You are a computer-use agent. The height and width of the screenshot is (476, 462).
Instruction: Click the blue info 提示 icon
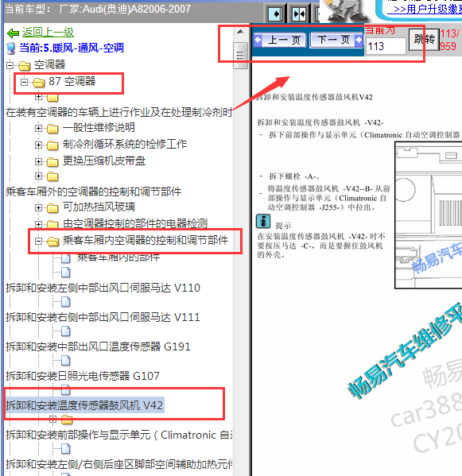[x=263, y=221]
